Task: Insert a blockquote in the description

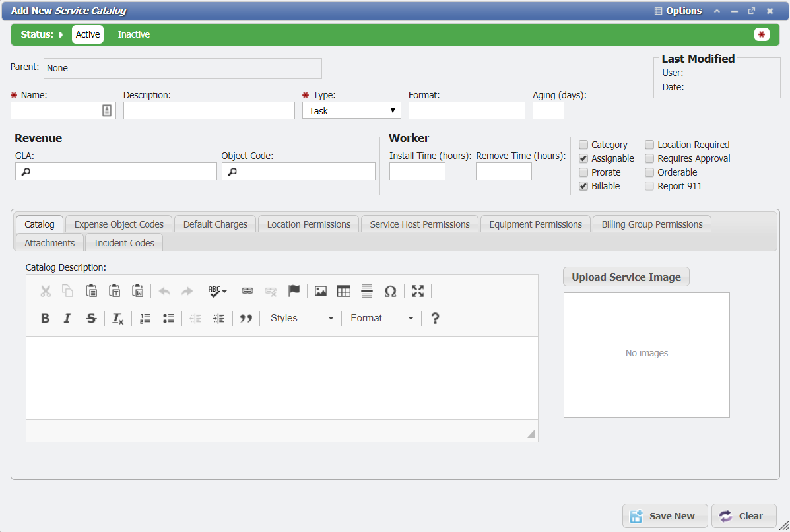Action: pyautogui.click(x=246, y=318)
